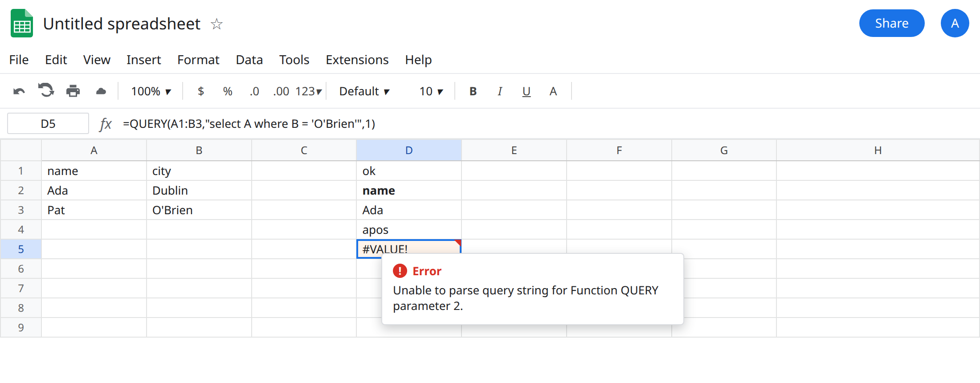980x383 pixels.
Task: Click the formula bar QUERY text
Action: (x=249, y=124)
